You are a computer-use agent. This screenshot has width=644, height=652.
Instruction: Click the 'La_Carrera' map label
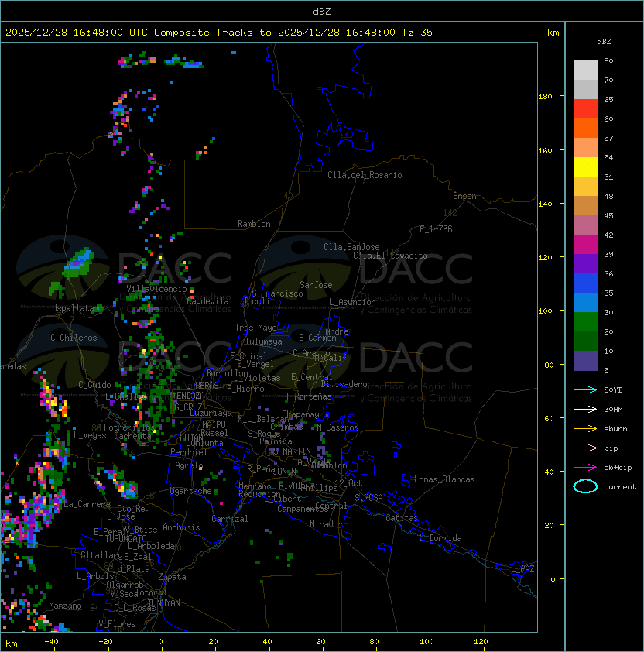(87, 504)
